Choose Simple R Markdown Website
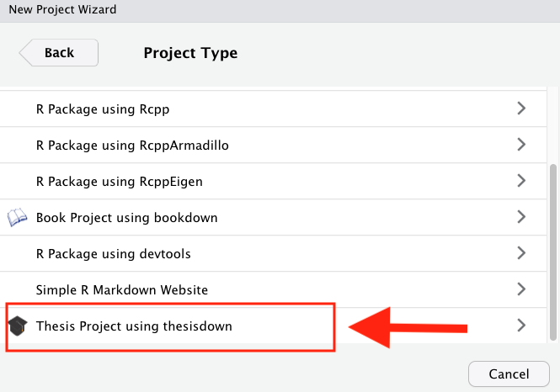The image size is (560, 392). [x=273, y=289]
